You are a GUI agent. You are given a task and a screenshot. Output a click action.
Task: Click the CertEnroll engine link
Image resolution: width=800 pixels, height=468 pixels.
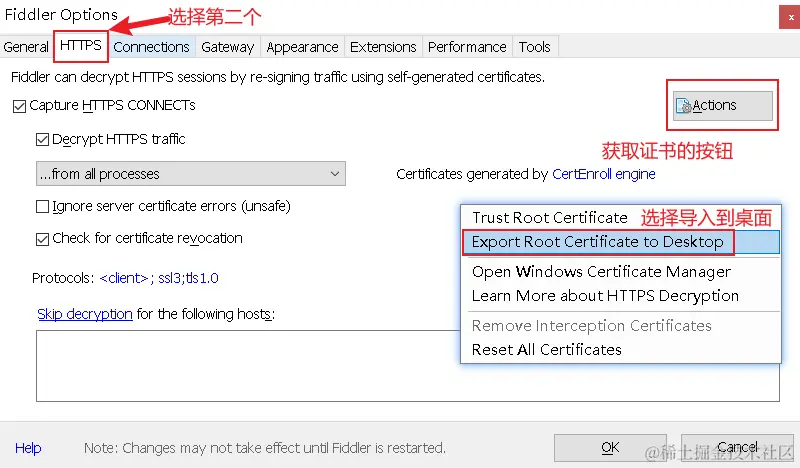coord(604,174)
